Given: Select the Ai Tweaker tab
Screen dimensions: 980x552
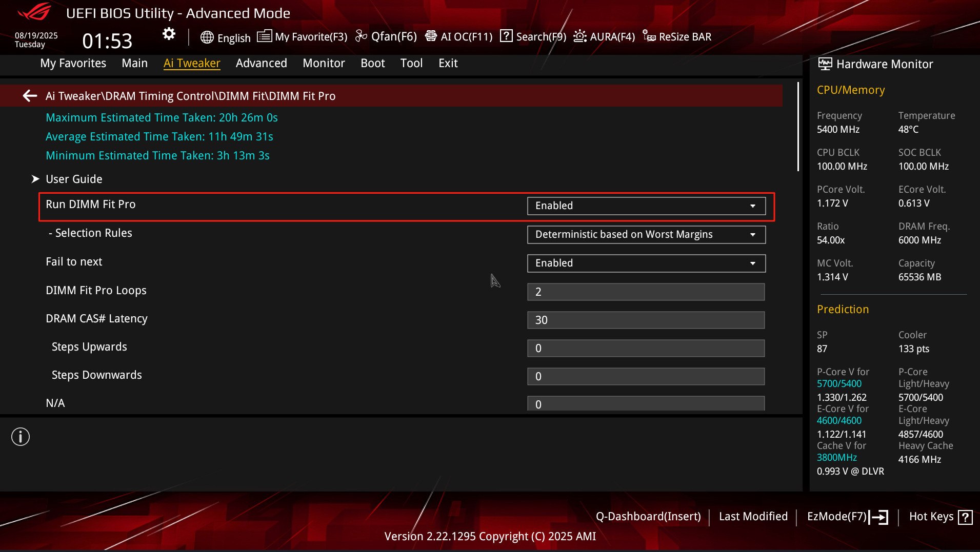Looking at the screenshot, I should (x=192, y=63).
